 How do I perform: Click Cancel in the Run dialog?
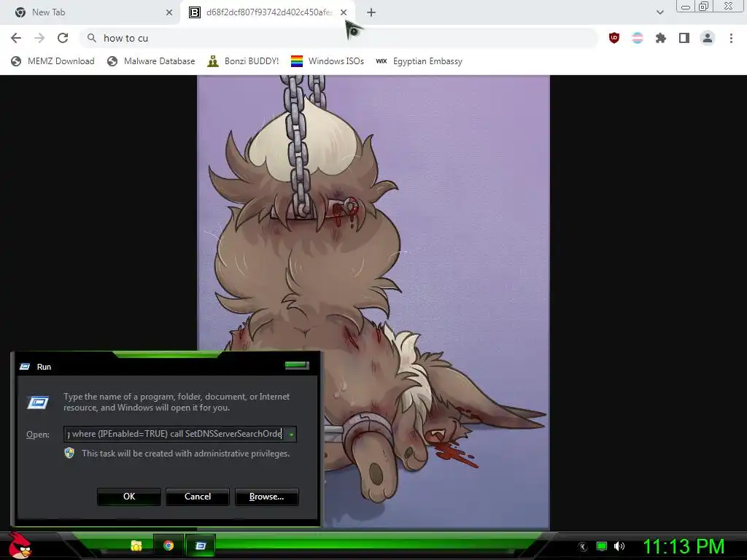[x=198, y=497]
